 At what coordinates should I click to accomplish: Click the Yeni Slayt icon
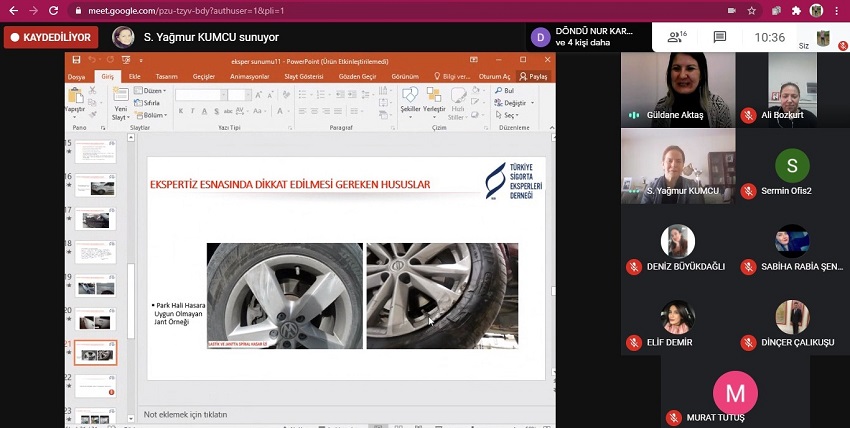pyautogui.click(x=120, y=103)
